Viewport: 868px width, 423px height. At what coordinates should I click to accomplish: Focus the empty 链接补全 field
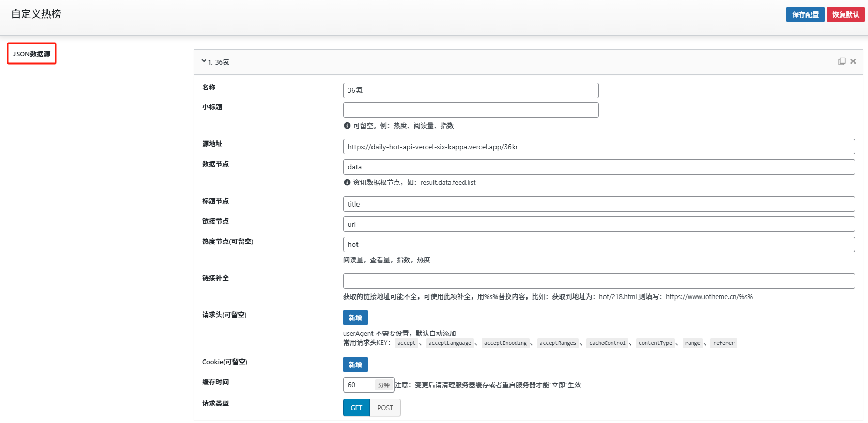tap(599, 281)
